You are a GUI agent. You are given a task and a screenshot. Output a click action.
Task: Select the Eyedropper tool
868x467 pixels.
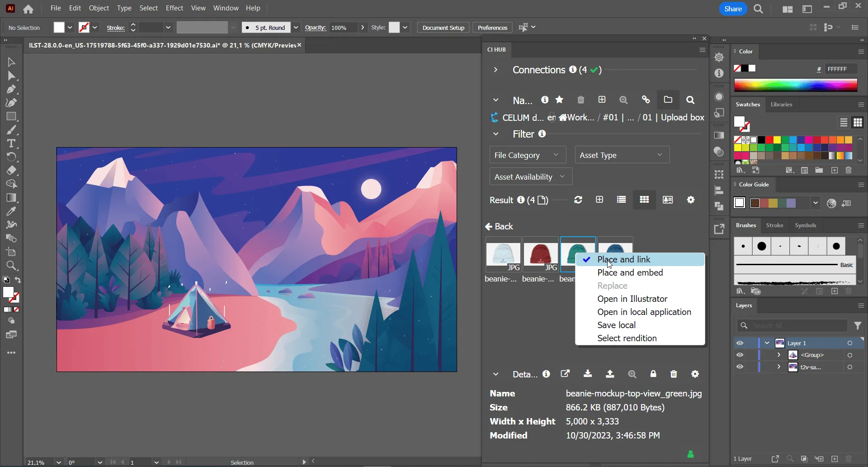coord(12,211)
